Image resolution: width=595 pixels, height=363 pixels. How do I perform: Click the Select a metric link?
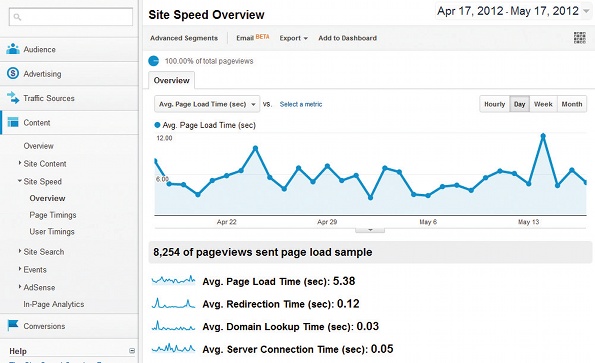pyautogui.click(x=301, y=104)
